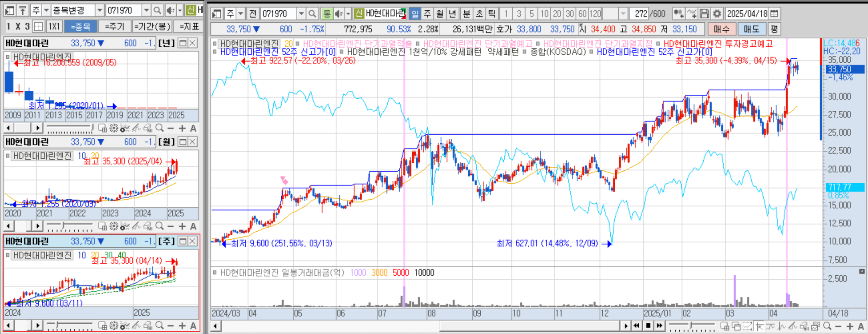Select the 120 interval button

595,14
